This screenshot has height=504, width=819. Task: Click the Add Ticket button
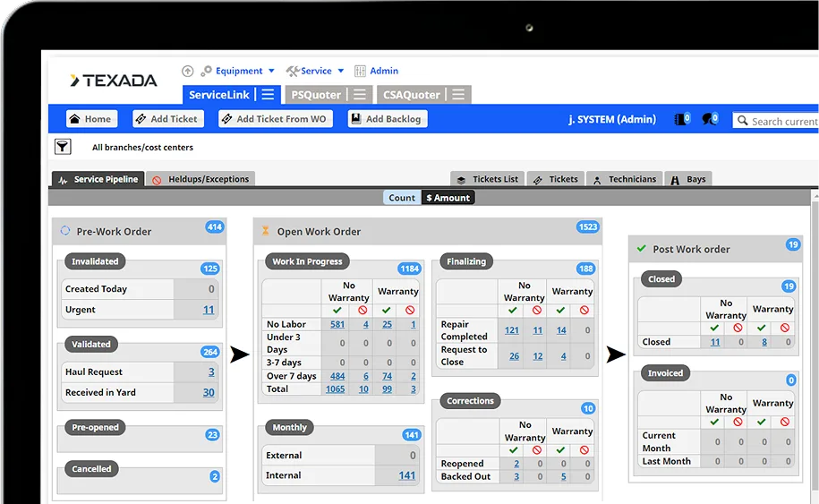pyautogui.click(x=167, y=119)
